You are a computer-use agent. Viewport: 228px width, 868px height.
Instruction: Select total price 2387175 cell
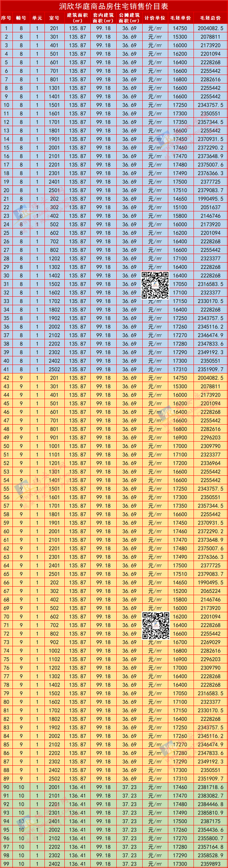pyautogui.click(x=210, y=821)
